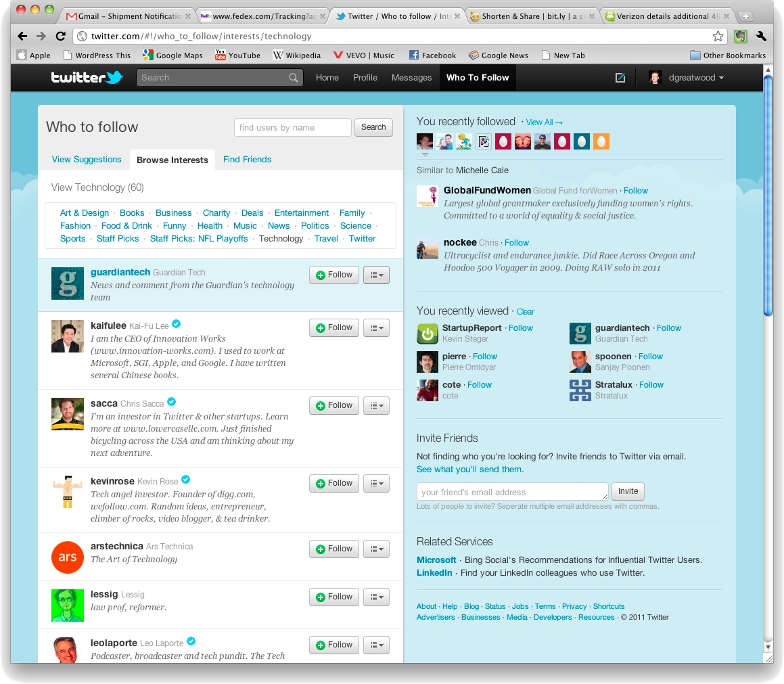
Task: Open the Other Bookmarks folder
Action: click(728, 55)
